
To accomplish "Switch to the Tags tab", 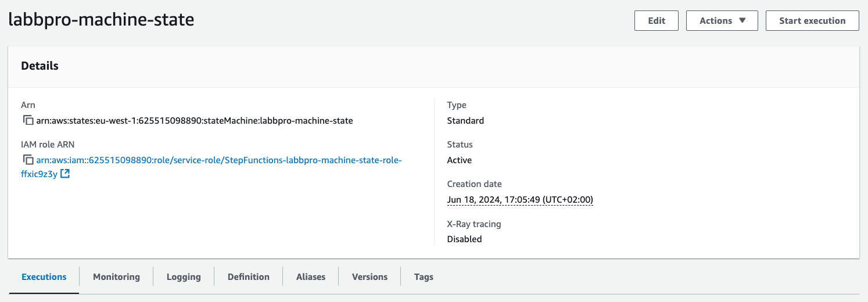I will pyautogui.click(x=424, y=276).
